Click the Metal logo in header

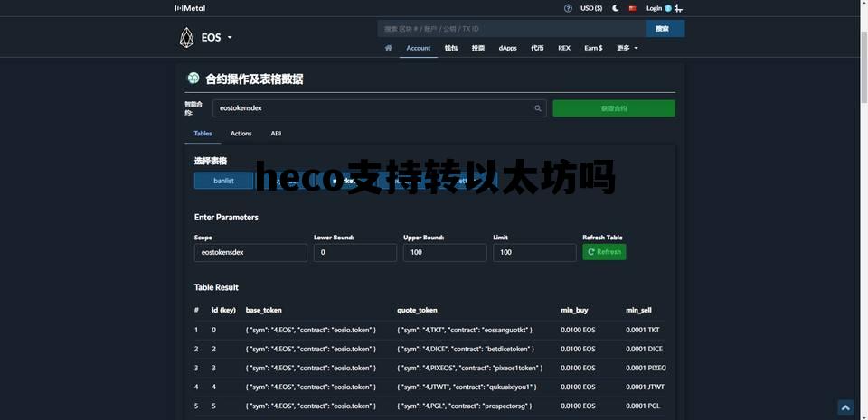coord(190,8)
